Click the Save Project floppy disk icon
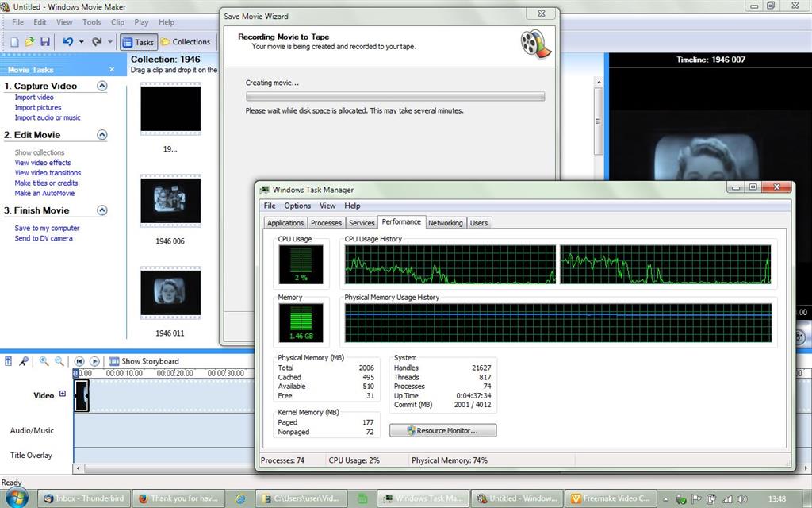The width and height of the screenshot is (812, 508). coord(45,42)
